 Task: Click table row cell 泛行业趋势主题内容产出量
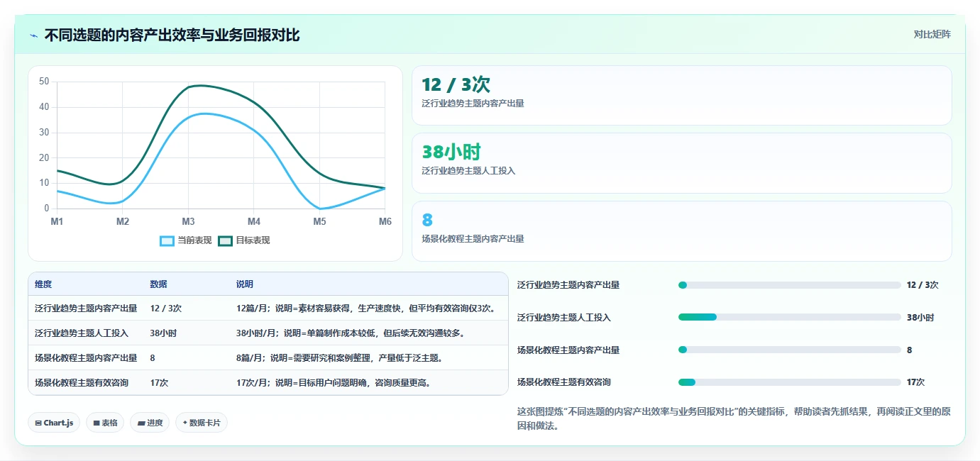(x=86, y=309)
